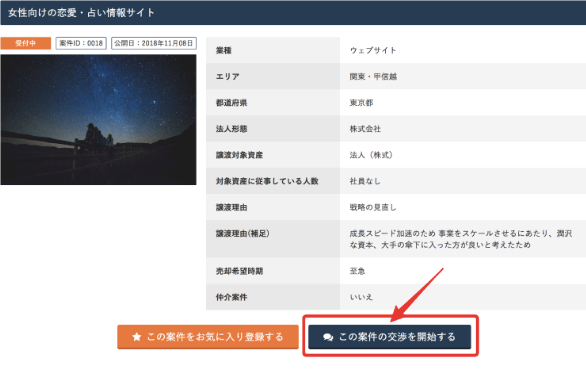The image size is (586, 370).
Task: Click the 受付中 status badge
Action: (25, 43)
